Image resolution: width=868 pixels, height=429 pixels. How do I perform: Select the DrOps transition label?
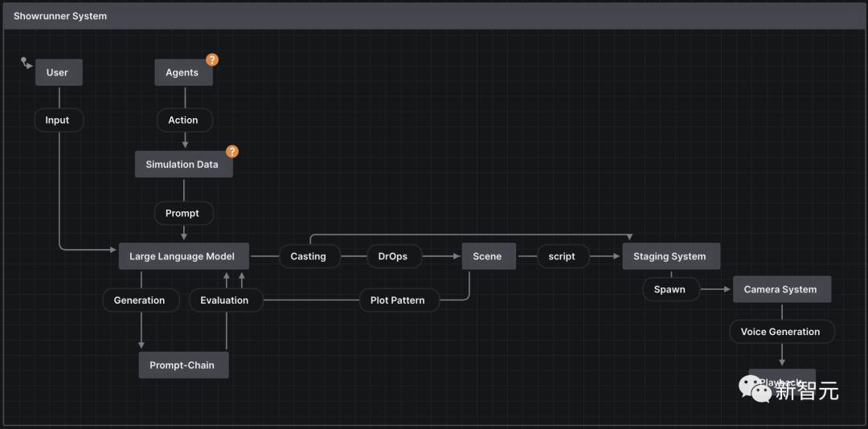tap(393, 256)
